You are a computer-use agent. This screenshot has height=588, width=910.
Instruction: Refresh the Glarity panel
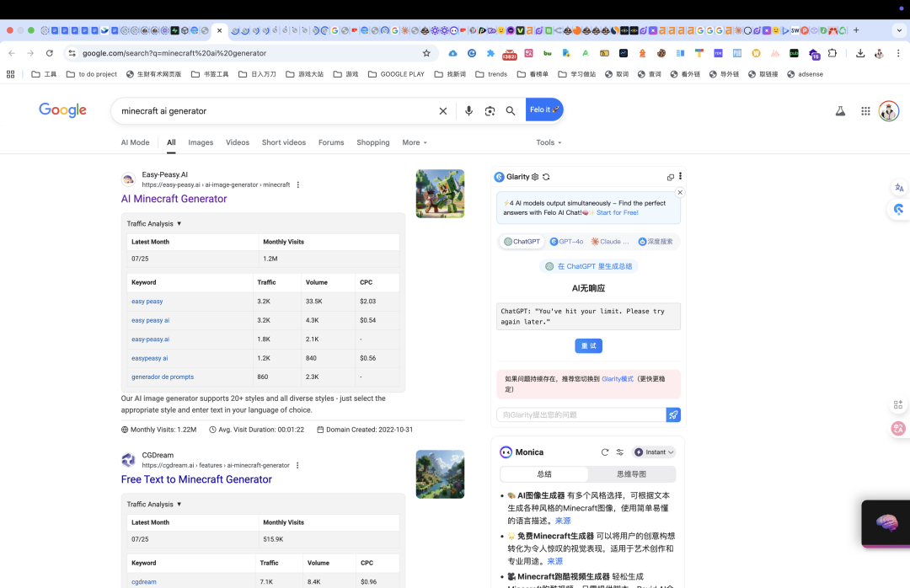tap(546, 177)
